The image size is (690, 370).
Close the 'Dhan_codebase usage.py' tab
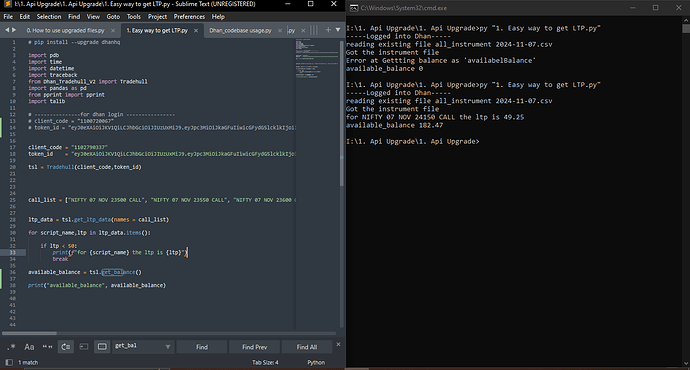tap(280, 30)
